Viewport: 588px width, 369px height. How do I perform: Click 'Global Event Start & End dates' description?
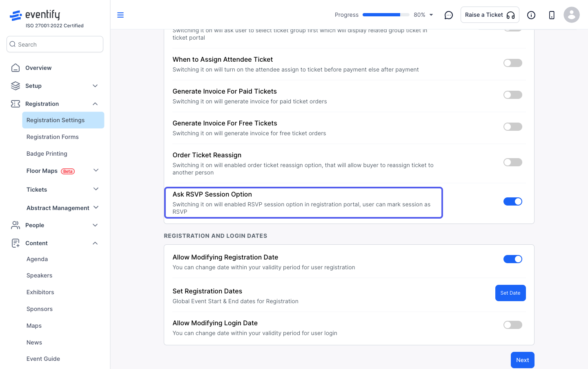tap(236, 301)
